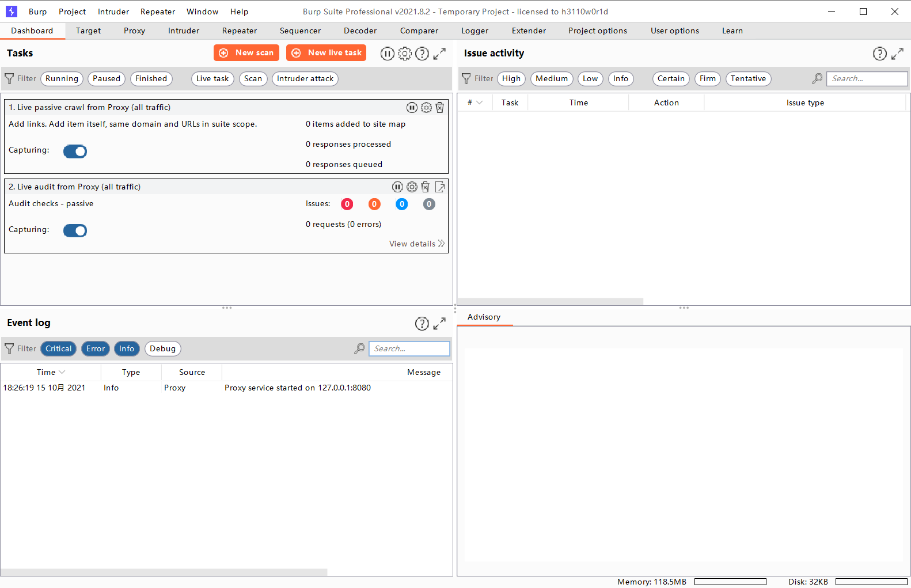Image resolution: width=911 pixels, height=588 pixels.
Task: Click Issue activity horizontal scrollbar
Action: [551, 302]
